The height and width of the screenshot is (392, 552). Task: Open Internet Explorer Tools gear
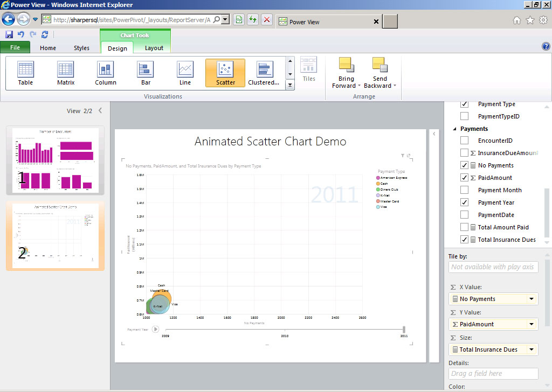click(x=543, y=20)
